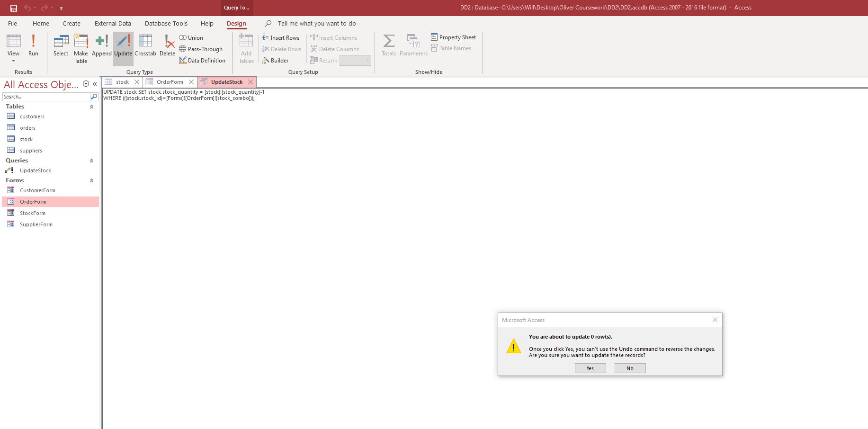
Task: Collapse the Tables group in navigation pane
Action: click(x=92, y=107)
